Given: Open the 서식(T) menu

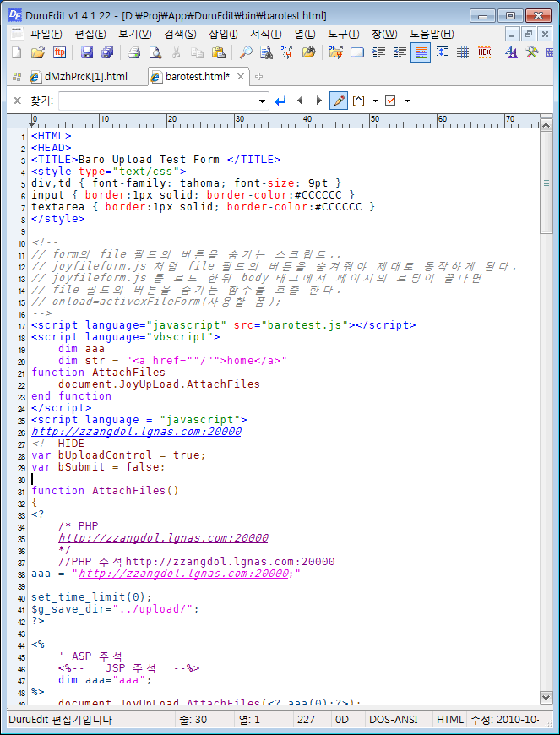Looking at the screenshot, I should [266, 35].
